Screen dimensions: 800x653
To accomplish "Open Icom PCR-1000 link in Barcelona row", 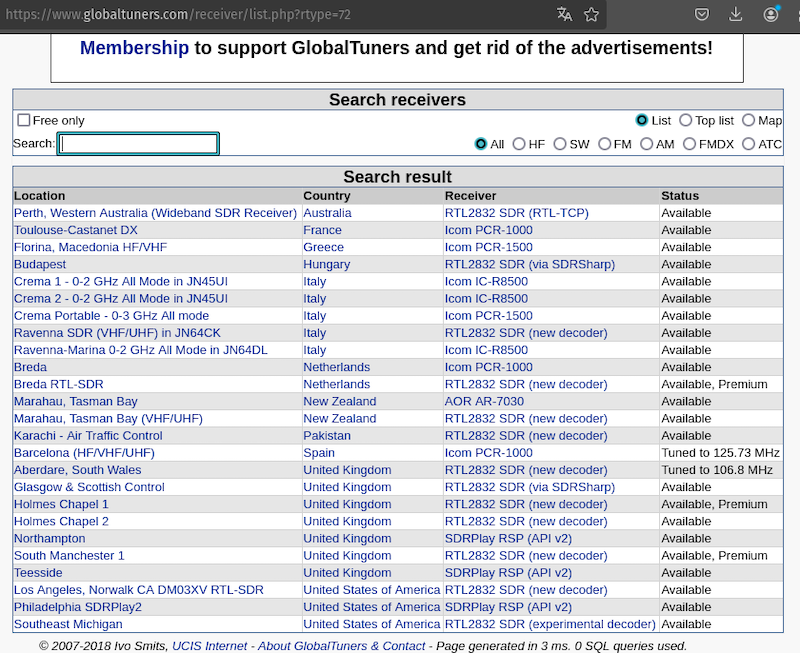I will pyautogui.click(x=488, y=453).
